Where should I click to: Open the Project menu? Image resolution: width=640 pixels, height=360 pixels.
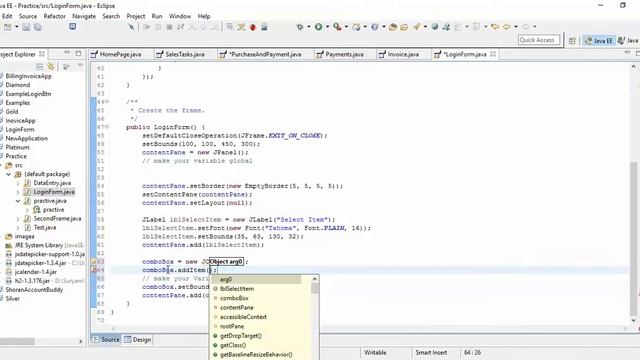pyautogui.click(x=136, y=16)
